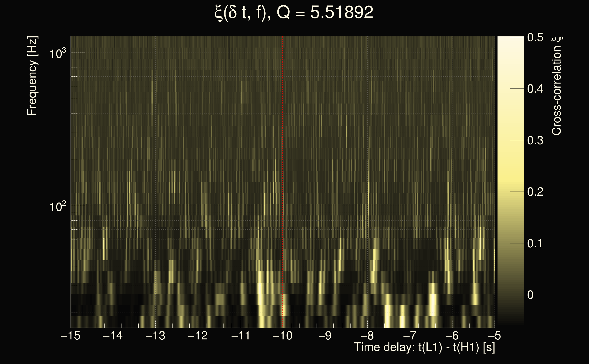Click the brightest white top of the colorbar
This screenshot has height=364, width=589.
pos(510,40)
